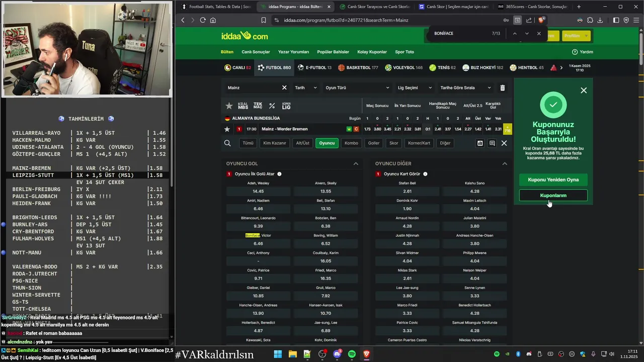Go to previous find-in-page result
The height and width of the screenshot is (362, 644).
pyautogui.click(x=514, y=33)
